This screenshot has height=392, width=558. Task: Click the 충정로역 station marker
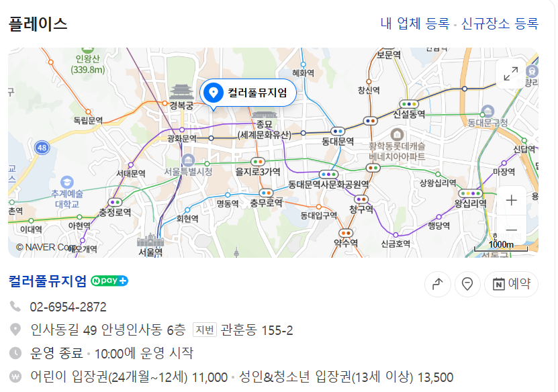(115, 203)
